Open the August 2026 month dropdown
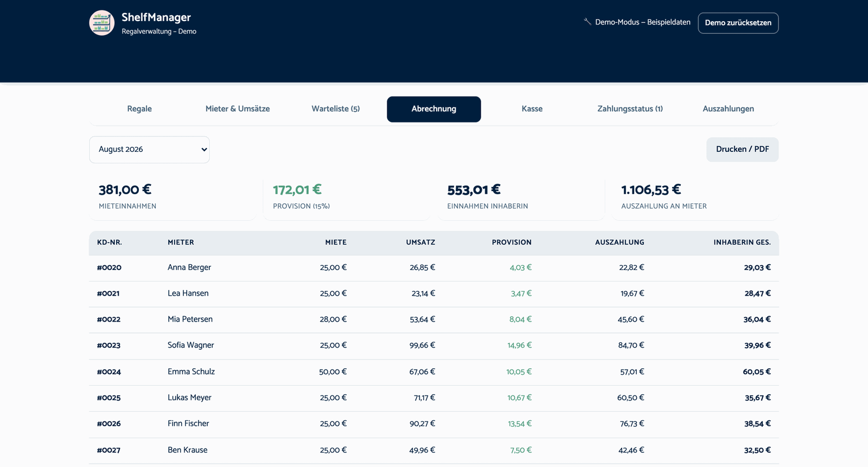This screenshot has height=467, width=868. tap(149, 149)
